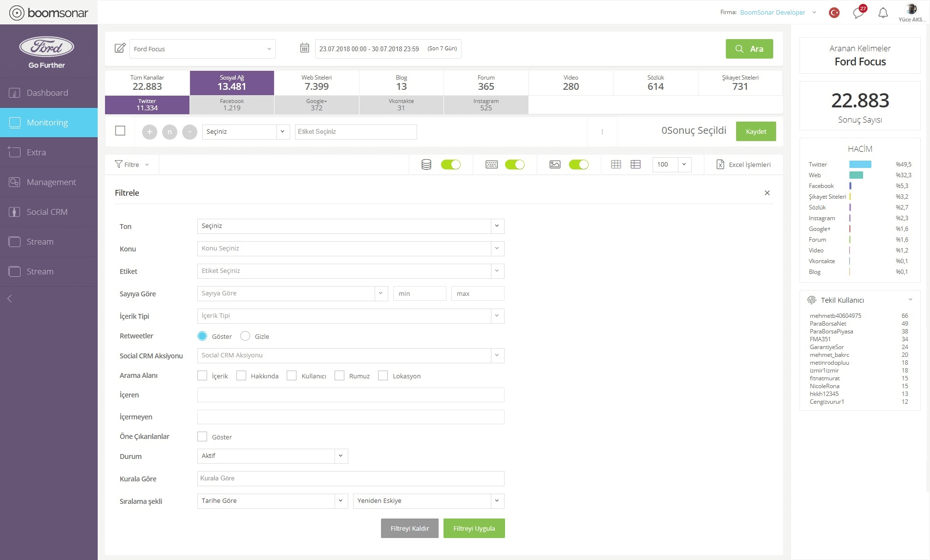Switch to grid table view icon
This screenshot has width=930, height=560.
click(616, 165)
